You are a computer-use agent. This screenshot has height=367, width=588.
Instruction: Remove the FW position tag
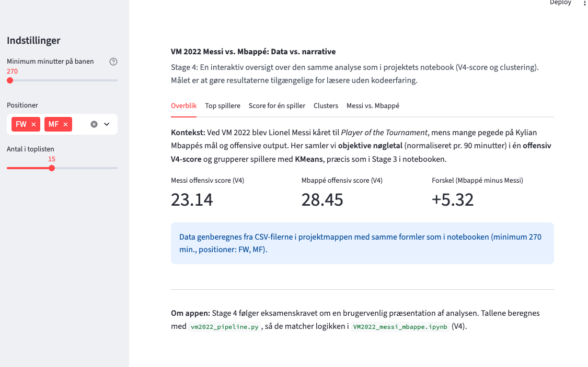tap(34, 124)
